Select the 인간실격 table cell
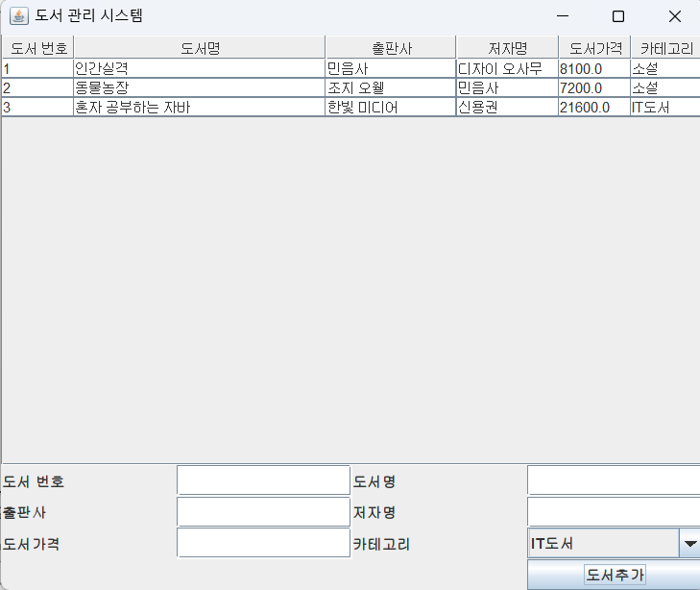700x590 pixels. point(200,69)
